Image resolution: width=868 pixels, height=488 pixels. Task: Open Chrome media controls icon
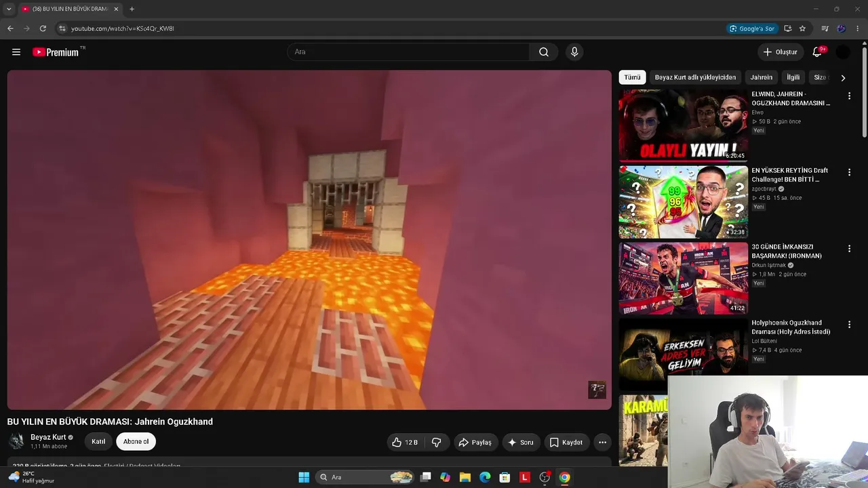click(825, 28)
